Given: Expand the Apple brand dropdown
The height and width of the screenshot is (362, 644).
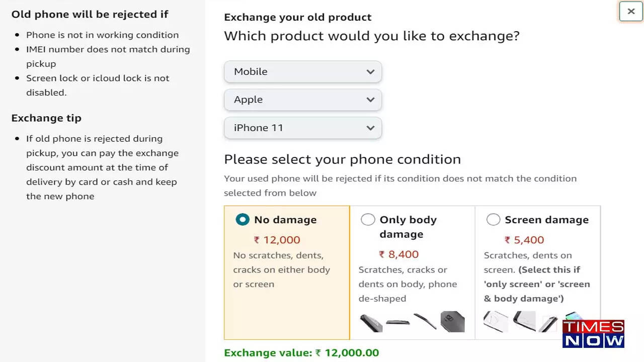Looking at the screenshot, I should [x=303, y=100].
